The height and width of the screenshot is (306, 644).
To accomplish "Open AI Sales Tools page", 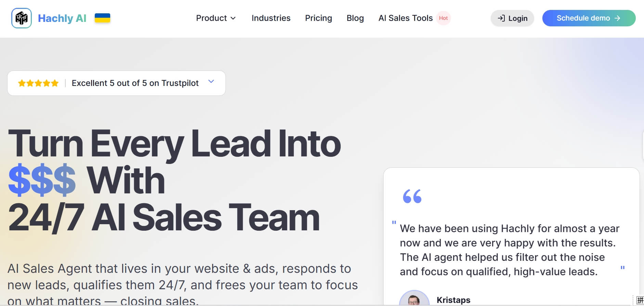I will 405,18.
